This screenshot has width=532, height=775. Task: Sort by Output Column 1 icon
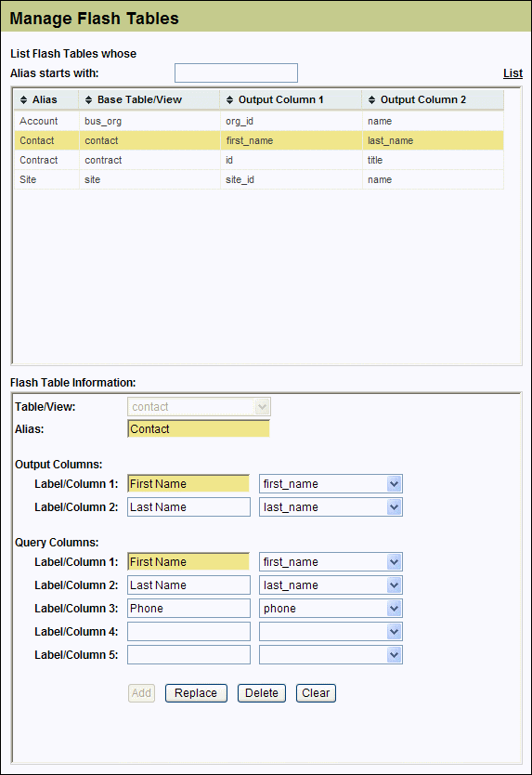229,99
